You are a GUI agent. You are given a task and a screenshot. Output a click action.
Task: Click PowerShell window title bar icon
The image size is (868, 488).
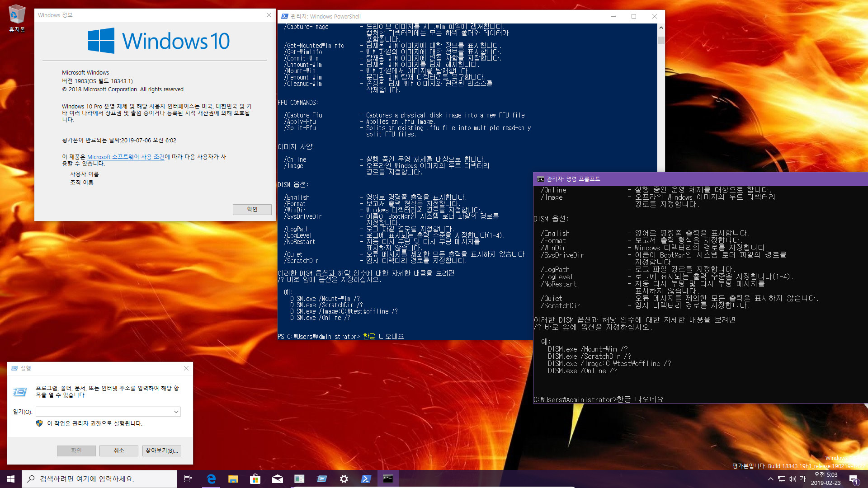pos(285,16)
